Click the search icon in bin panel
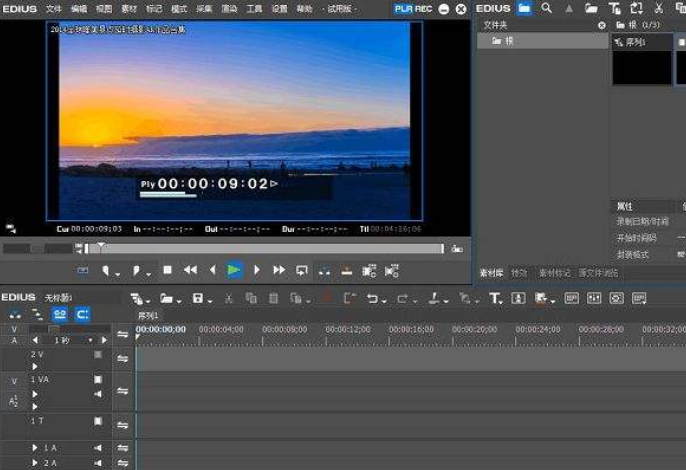686x470 pixels. point(547,8)
